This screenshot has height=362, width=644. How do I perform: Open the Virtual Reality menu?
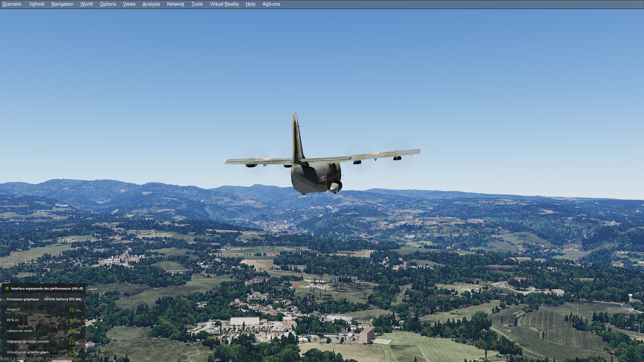(224, 4)
